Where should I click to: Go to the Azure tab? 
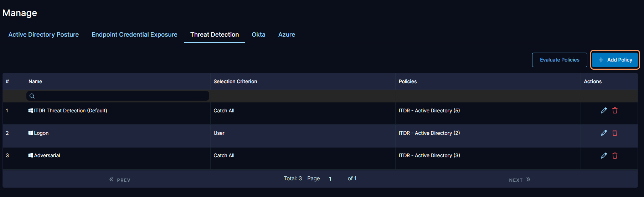[x=287, y=34]
